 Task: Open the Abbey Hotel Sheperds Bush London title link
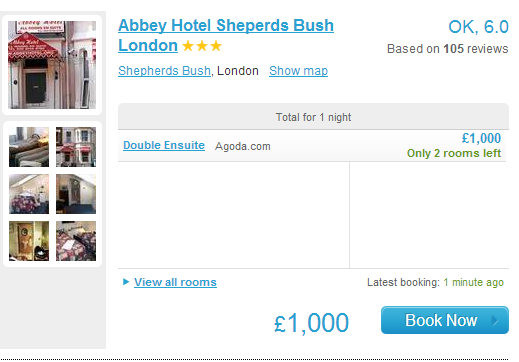(226, 35)
